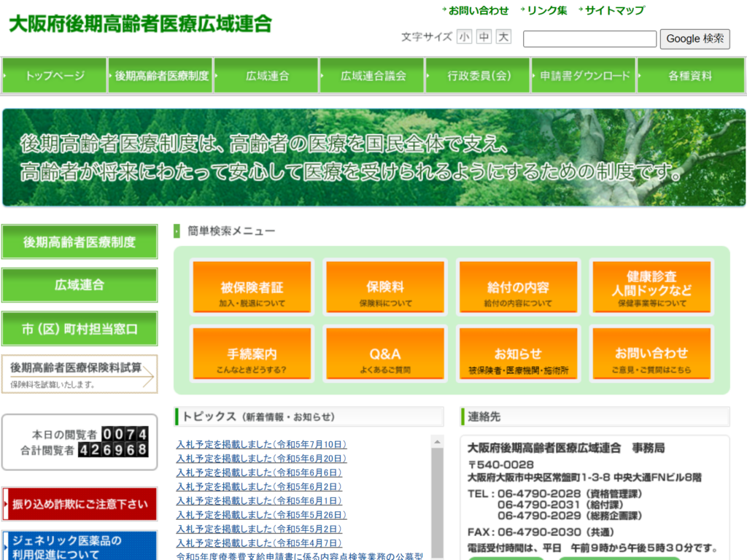Viewport: 747px width, 560px height.
Task: Open 入札予定 notice dated 令和5年7月10日
Action: 261,444
